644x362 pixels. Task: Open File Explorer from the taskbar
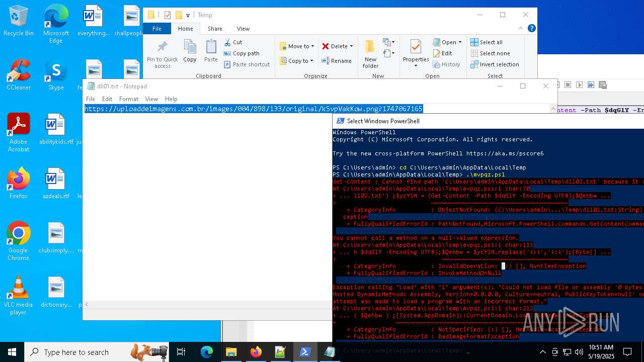point(231,352)
